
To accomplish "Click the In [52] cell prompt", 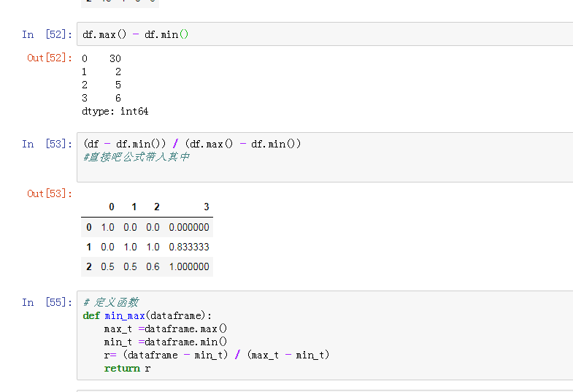I will pyautogui.click(x=47, y=34).
